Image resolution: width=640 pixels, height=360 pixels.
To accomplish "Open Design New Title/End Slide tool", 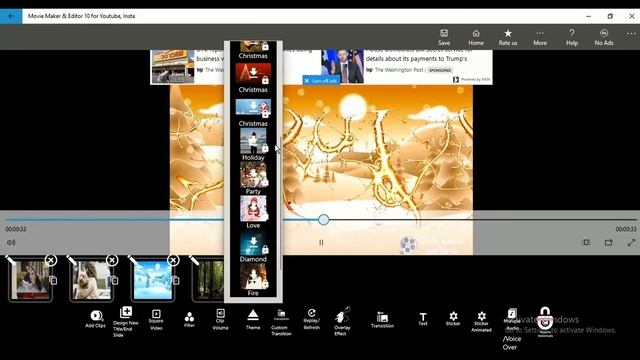I will coord(125,322).
